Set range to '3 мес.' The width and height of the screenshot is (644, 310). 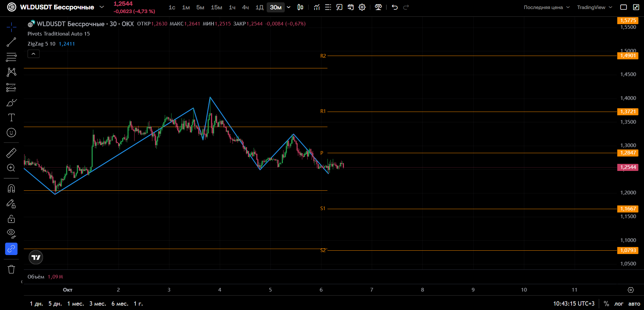click(98, 304)
